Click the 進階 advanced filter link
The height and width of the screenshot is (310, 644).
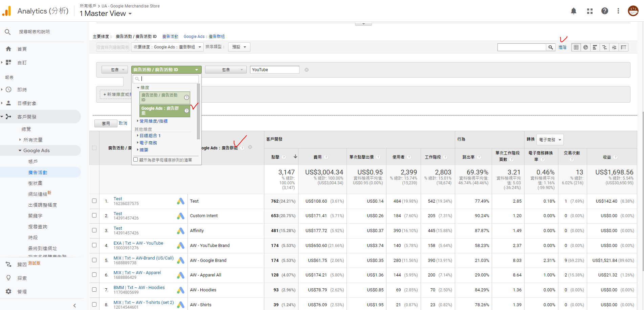pyautogui.click(x=562, y=47)
